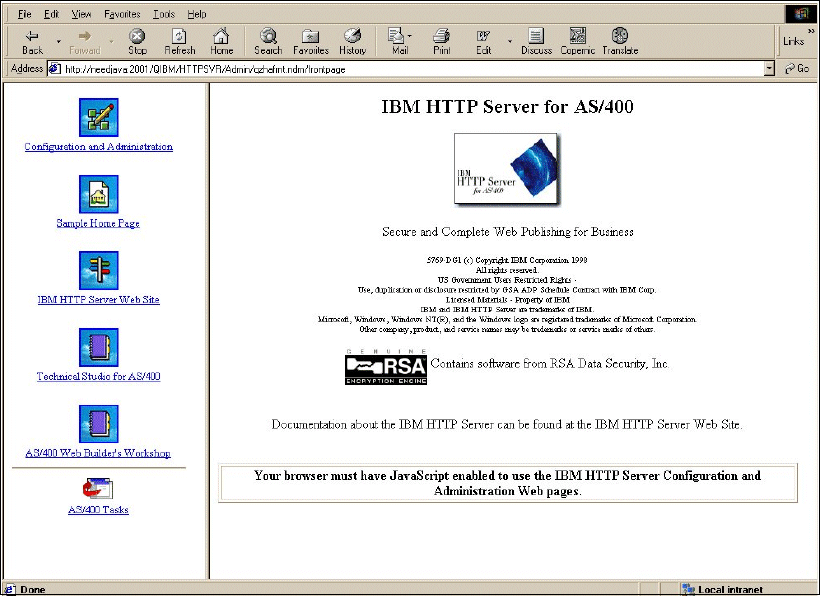The image size is (820, 596).
Task: Click the Sample Home Page icon
Action: coord(98,194)
